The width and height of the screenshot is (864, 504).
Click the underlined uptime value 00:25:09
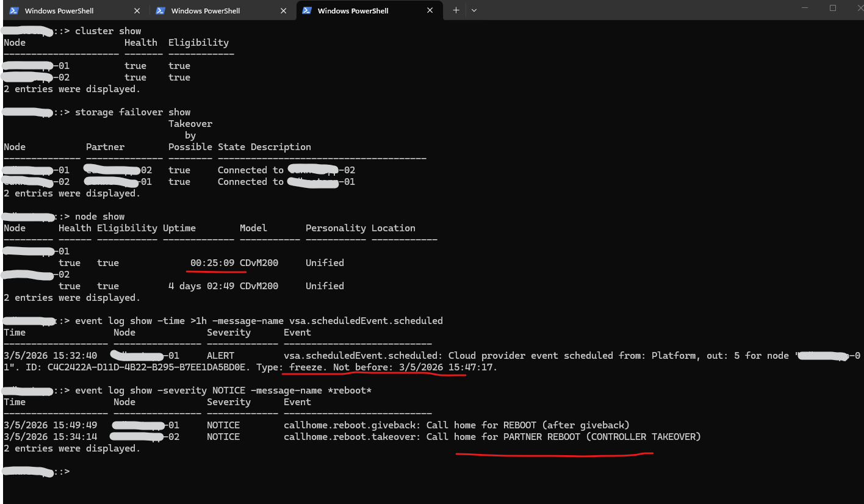click(212, 263)
